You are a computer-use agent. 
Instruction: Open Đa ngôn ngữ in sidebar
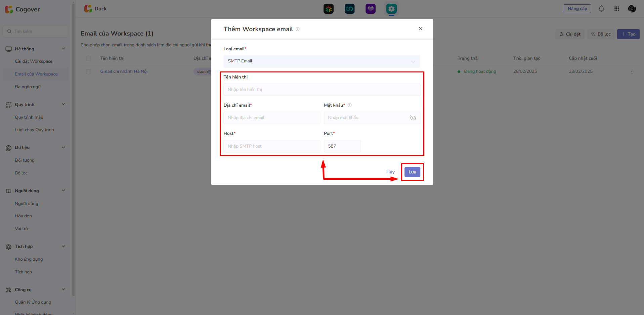coord(28,87)
